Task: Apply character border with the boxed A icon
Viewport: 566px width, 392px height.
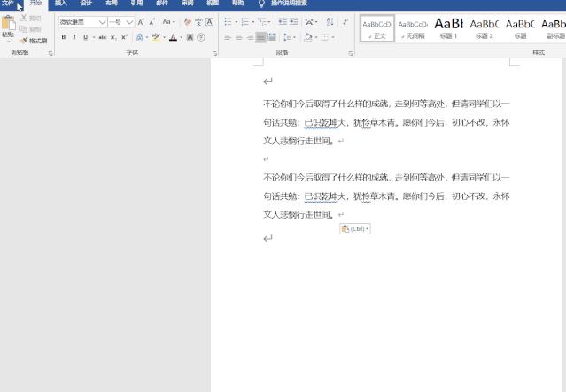Action: 209,22
